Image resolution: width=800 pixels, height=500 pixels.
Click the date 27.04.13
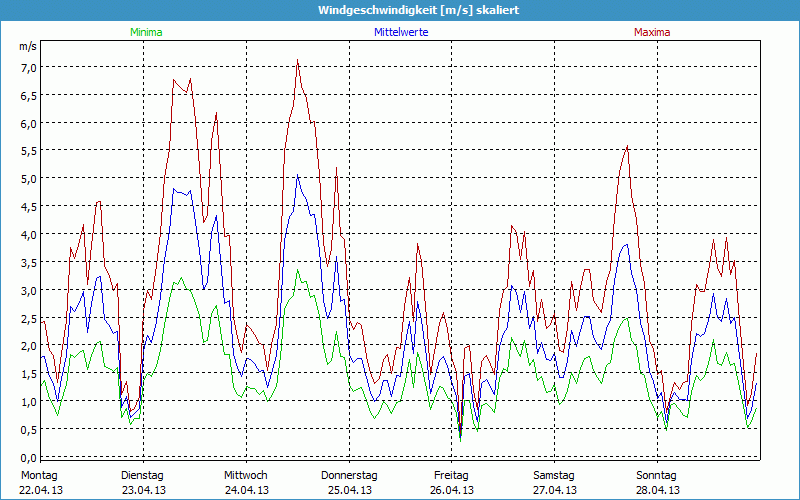click(x=555, y=490)
